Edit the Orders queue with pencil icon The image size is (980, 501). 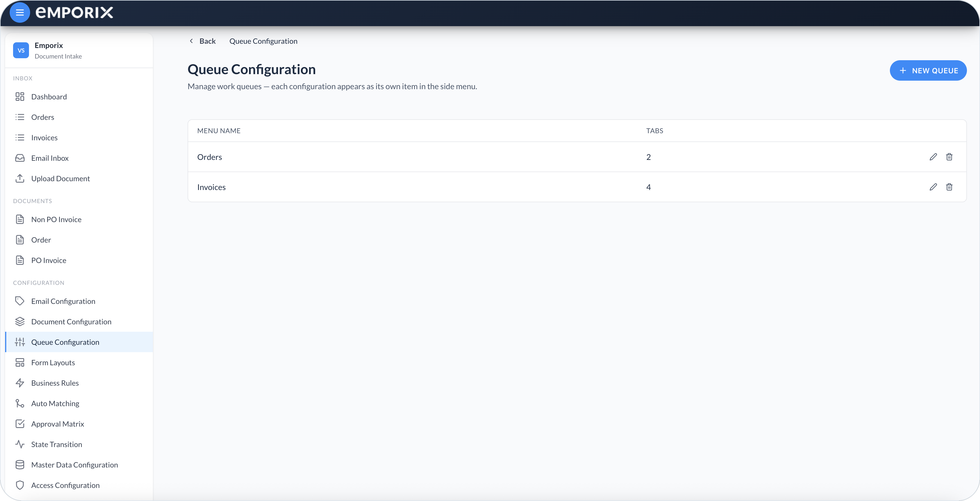click(x=933, y=156)
